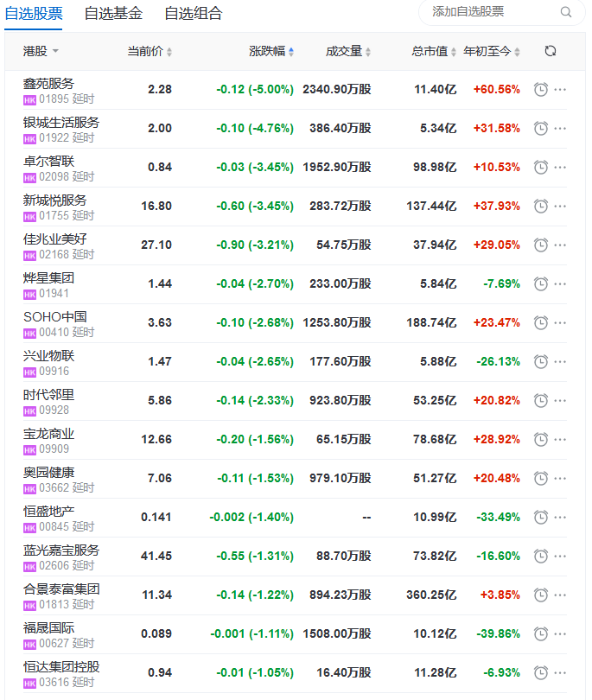
Task: Set alert clock for 兴业物联
Action: coord(541,361)
